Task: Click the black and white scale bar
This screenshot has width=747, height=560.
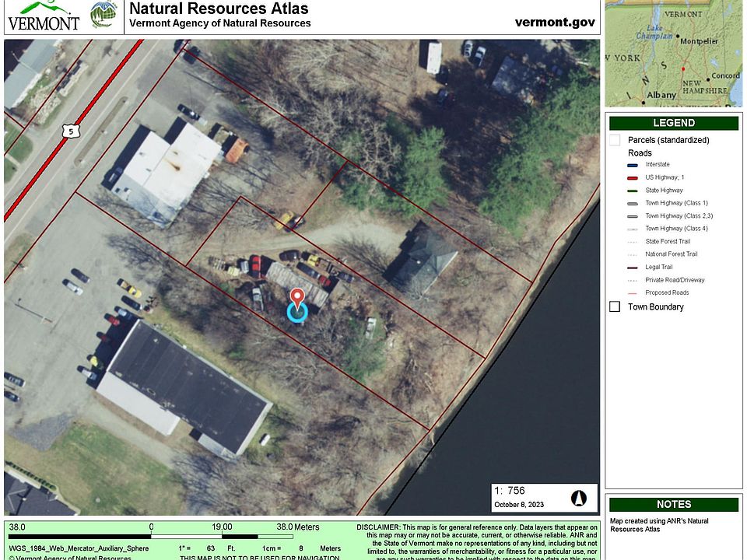Action: click(x=151, y=537)
